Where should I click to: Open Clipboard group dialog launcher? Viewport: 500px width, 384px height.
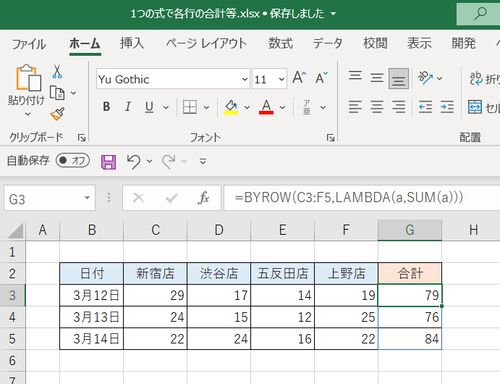pyautogui.click(x=81, y=137)
